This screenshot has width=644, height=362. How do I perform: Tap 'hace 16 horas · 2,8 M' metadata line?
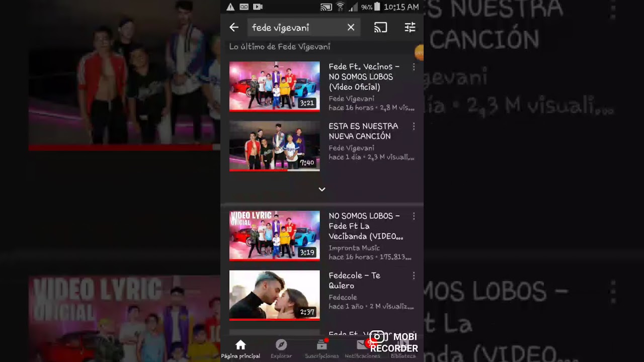coord(372,108)
